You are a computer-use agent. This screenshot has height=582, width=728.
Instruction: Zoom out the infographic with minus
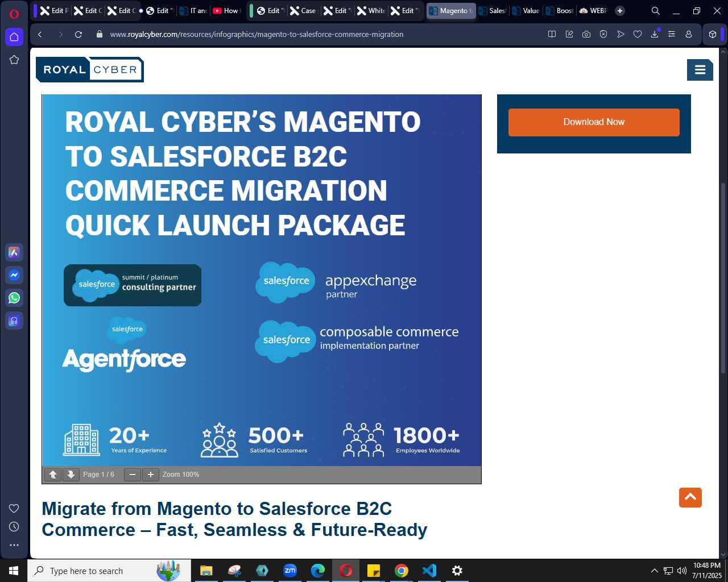tap(133, 475)
